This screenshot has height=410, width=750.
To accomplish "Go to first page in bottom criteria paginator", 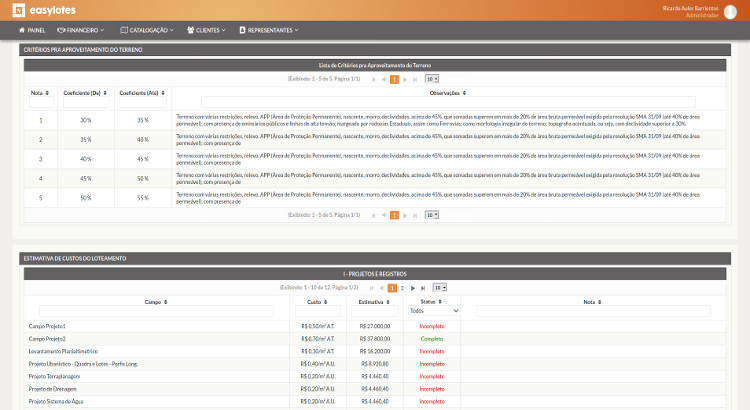I will click(373, 215).
